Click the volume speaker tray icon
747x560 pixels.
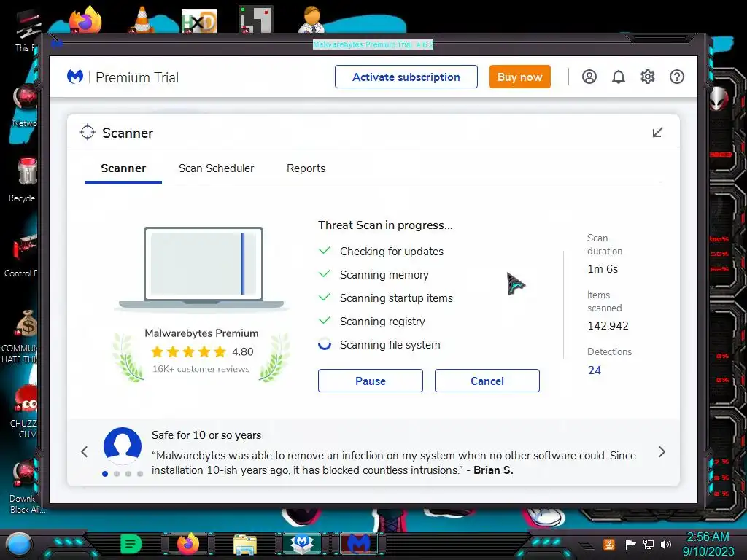[x=666, y=544]
